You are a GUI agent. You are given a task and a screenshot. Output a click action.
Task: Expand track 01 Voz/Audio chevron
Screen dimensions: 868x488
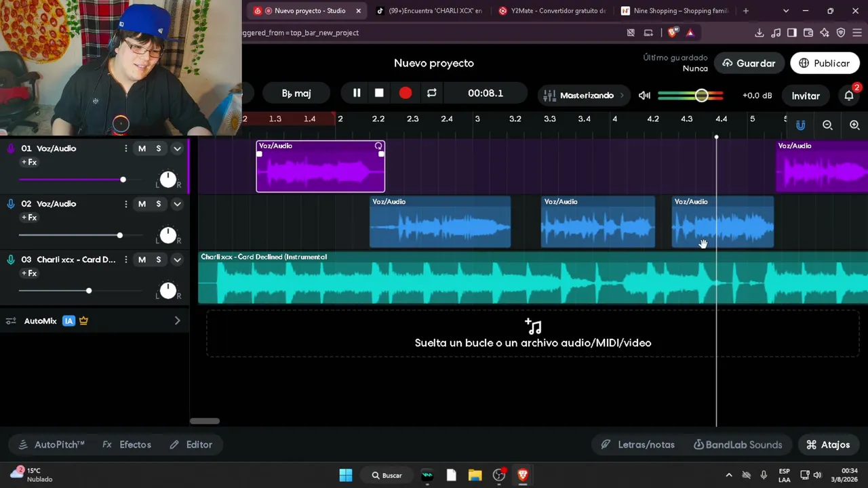[177, 148]
